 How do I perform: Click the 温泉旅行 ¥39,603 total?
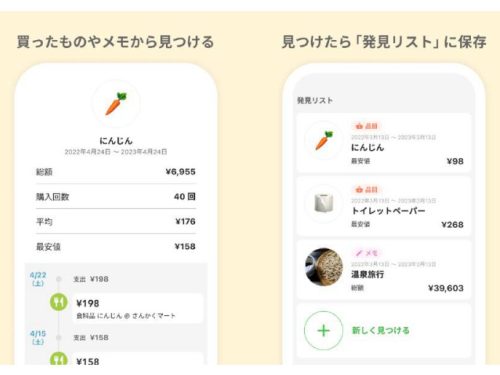[x=446, y=288]
